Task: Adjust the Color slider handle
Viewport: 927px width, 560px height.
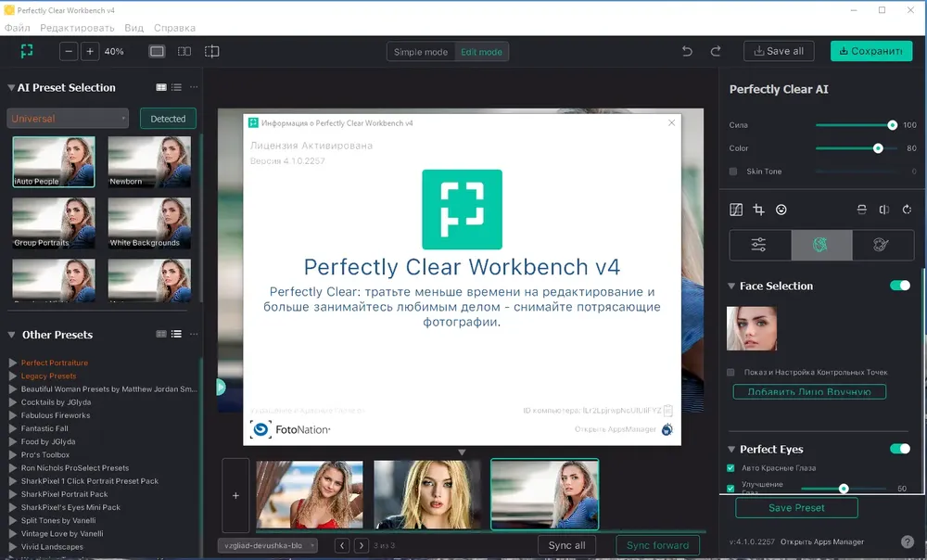Action: pos(878,148)
